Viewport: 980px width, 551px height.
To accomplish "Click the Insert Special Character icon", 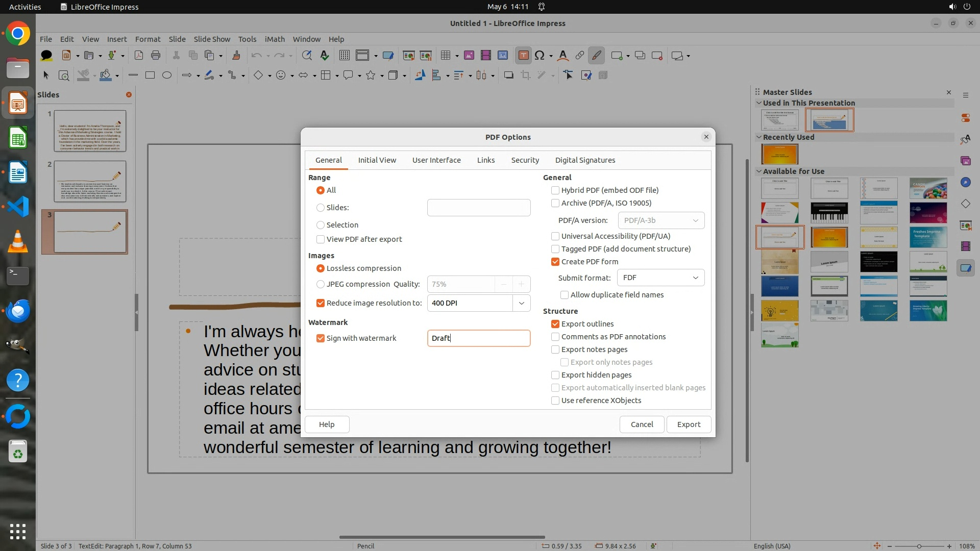I will coord(540,56).
